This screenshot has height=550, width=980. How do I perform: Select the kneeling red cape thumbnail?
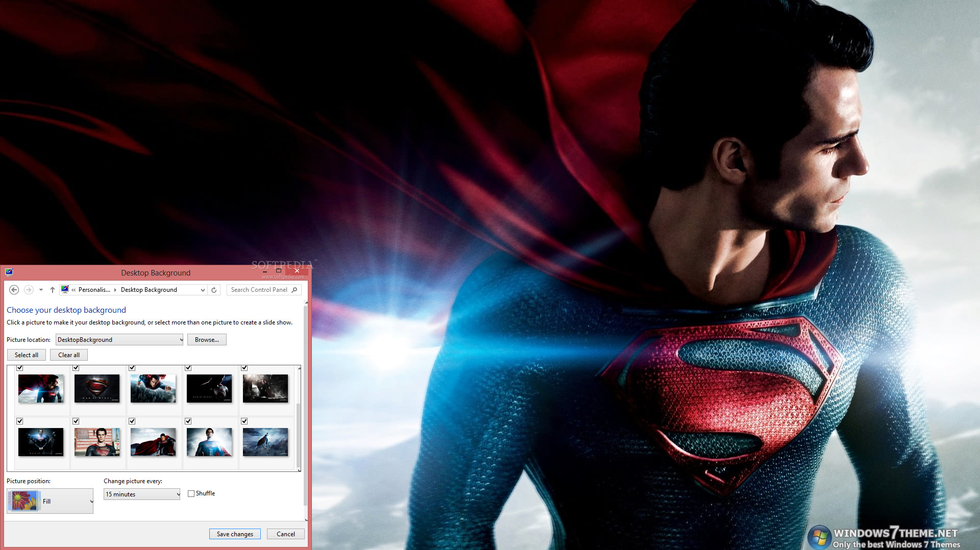click(x=153, y=442)
